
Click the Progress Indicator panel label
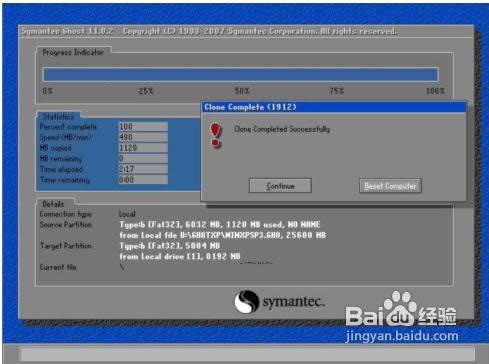[x=73, y=52]
